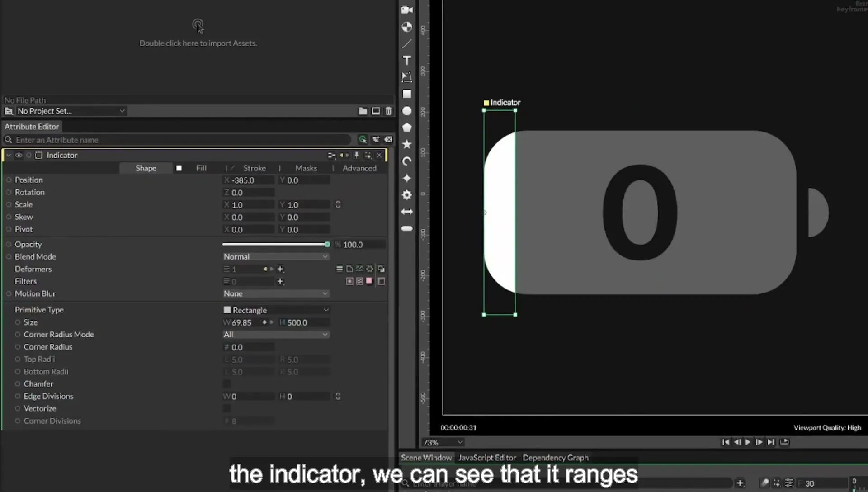Select the Capsule shape tool

(407, 228)
